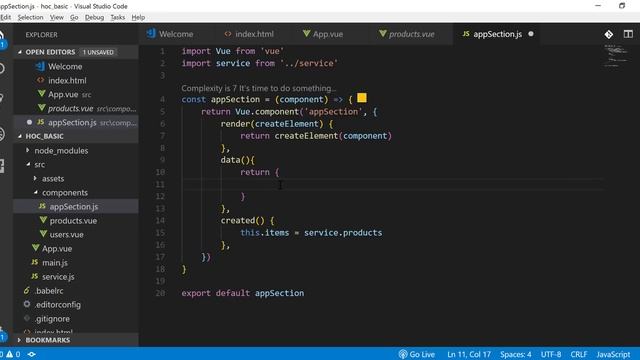This screenshot has height=360, width=640.
Task: Open Welcome in Open Editors list
Action: point(76,66)
